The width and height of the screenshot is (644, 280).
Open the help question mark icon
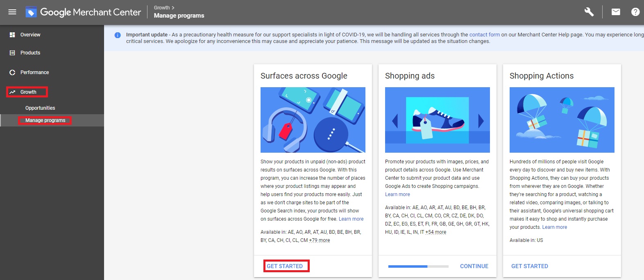pyautogui.click(x=635, y=12)
